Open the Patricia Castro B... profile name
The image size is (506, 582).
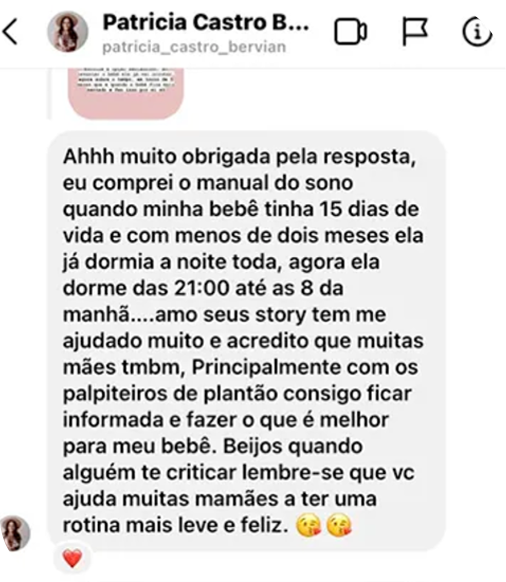pos(206,23)
